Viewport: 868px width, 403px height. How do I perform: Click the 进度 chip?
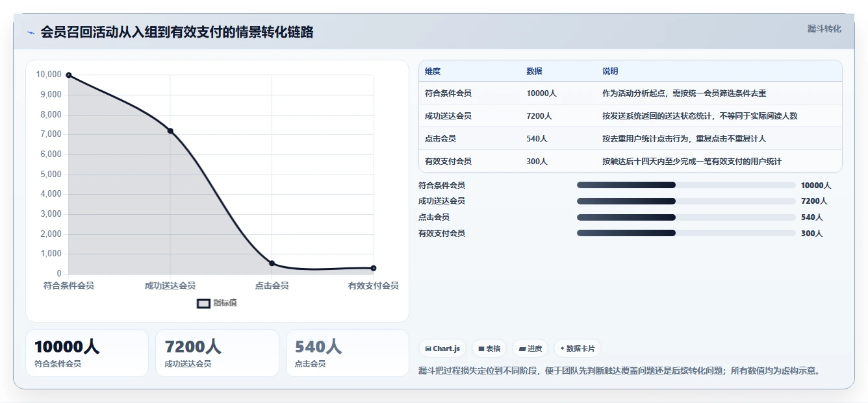(530, 348)
